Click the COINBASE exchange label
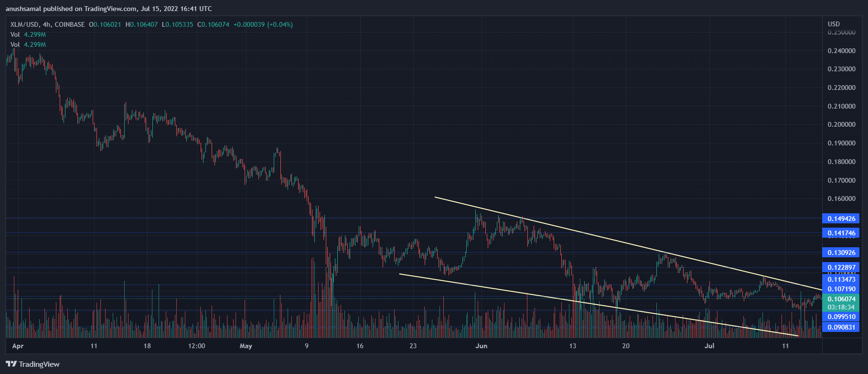868x374 pixels. pyautogui.click(x=70, y=24)
